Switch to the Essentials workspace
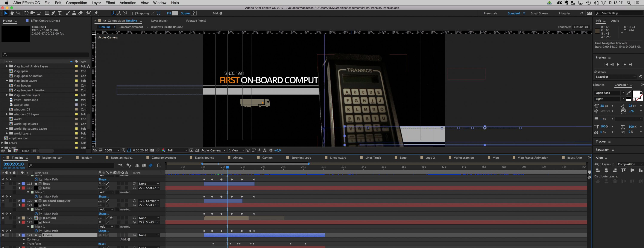This screenshot has height=248, width=644. [490, 13]
